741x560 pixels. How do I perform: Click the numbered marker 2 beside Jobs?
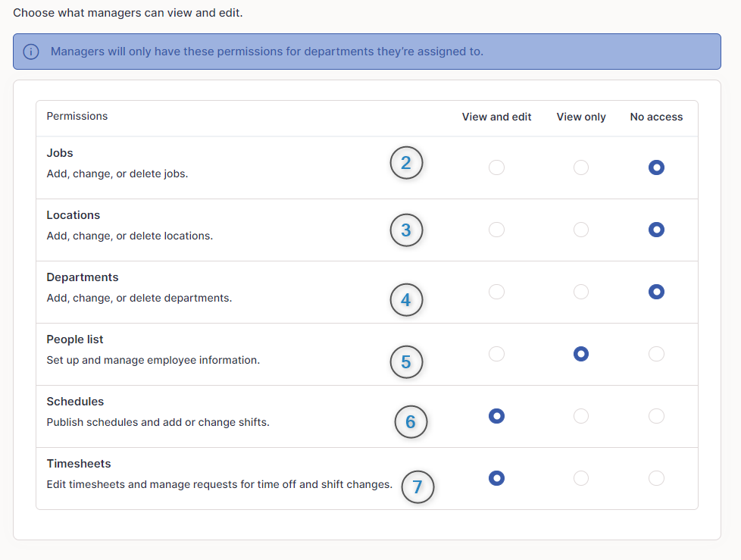click(406, 163)
